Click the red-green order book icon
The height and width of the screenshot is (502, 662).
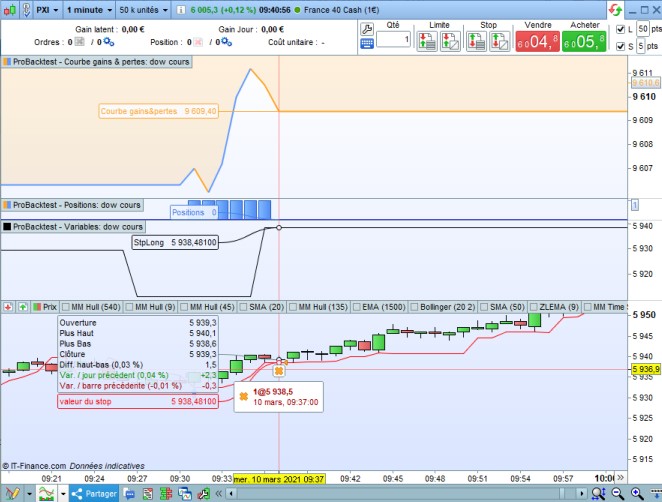[x=166, y=493]
